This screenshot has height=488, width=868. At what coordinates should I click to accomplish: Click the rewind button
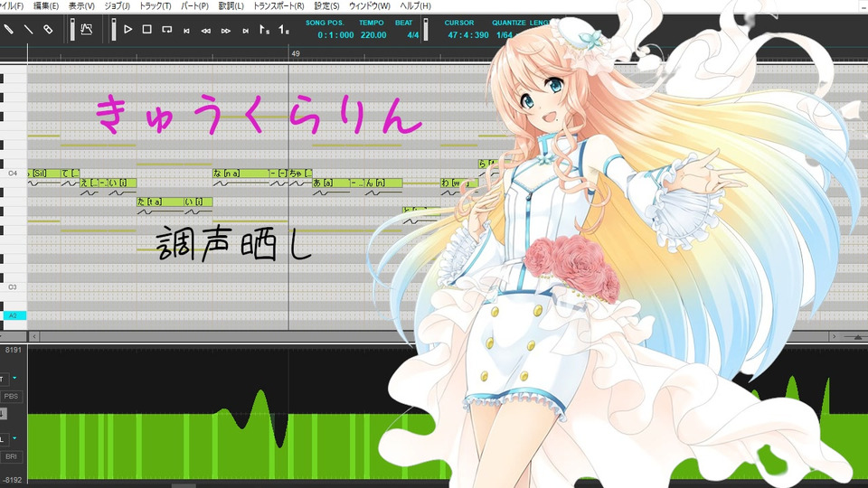[x=206, y=31]
